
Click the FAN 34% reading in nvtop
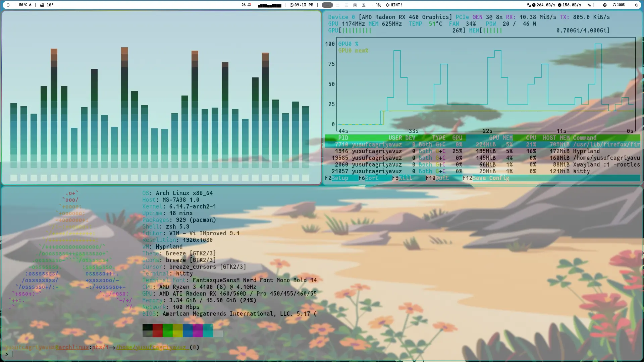[x=462, y=24]
